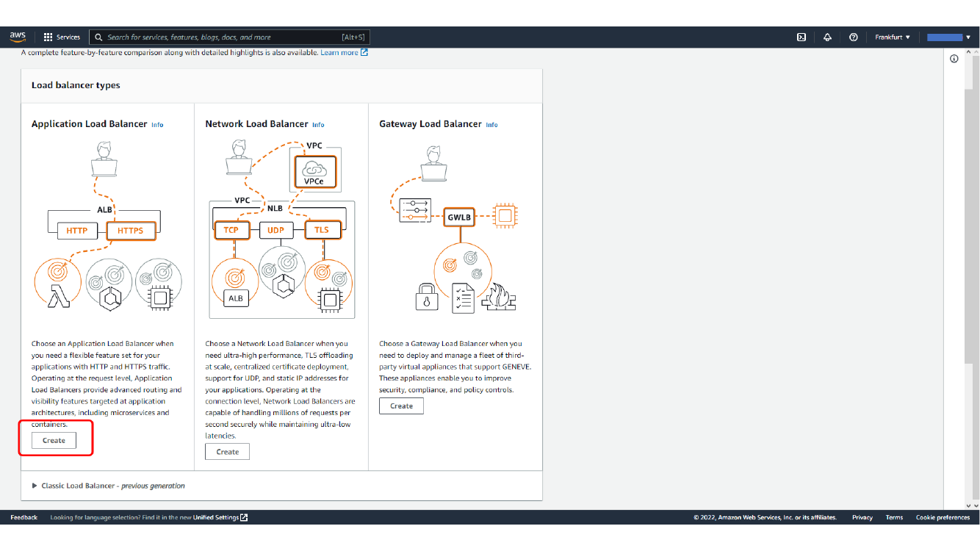Viewport: 980px width, 551px height.
Task: Open the Terms footer link
Action: (894, 517)
